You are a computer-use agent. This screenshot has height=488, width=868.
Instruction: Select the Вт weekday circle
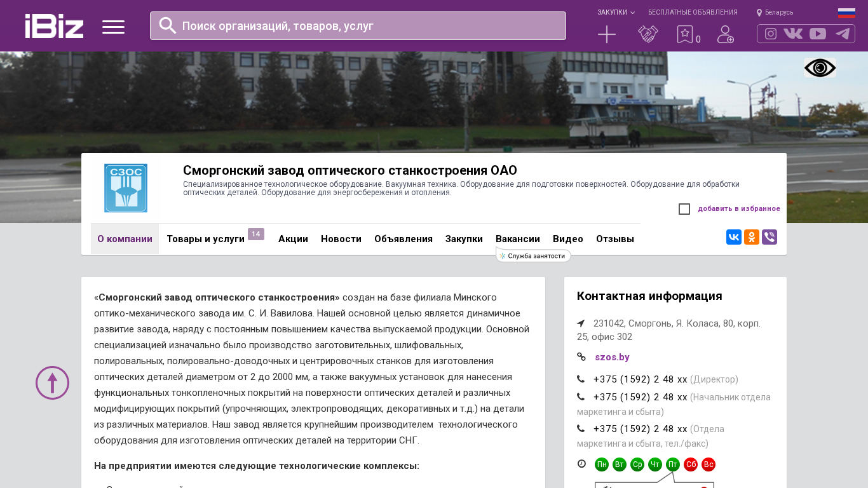pyautogui.click(x=620, y=464)
